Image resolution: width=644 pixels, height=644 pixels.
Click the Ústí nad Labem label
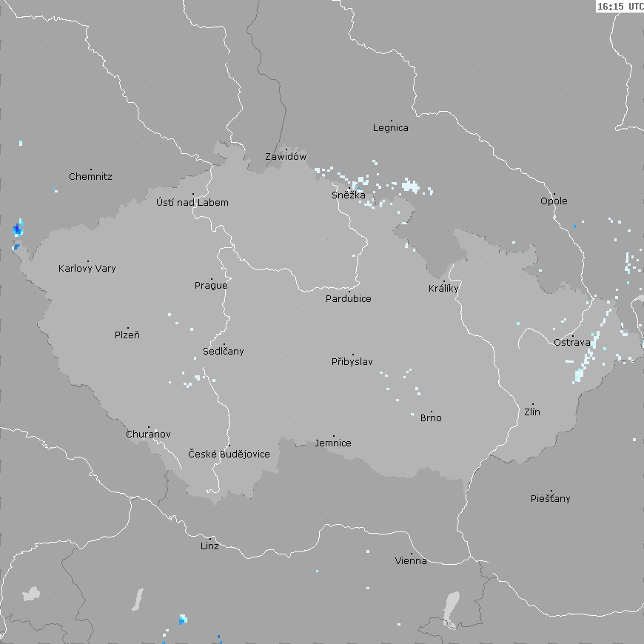[x=192, y=202]
